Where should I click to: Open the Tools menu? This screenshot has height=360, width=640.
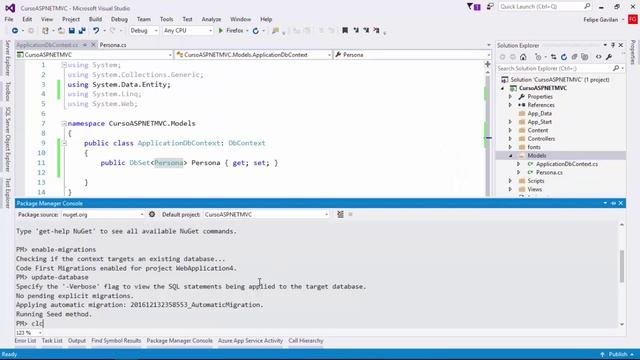click(x=166, y=19)
